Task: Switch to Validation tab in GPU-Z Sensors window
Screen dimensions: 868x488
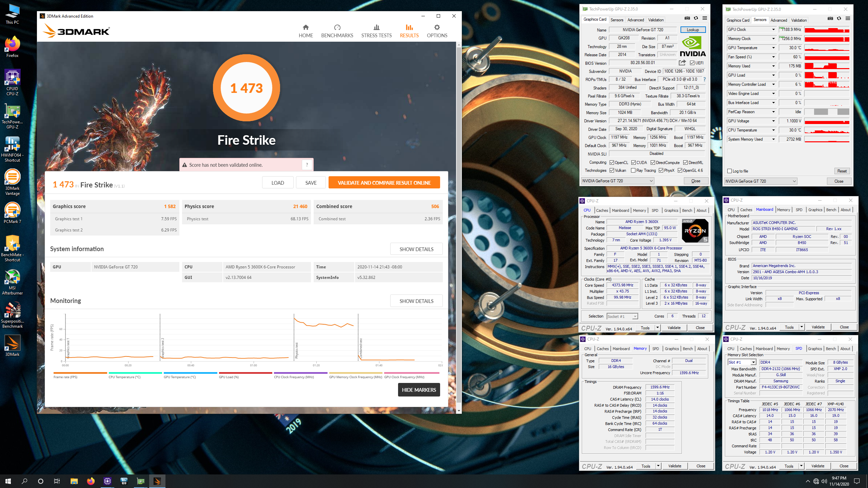Action: [799, 20]
